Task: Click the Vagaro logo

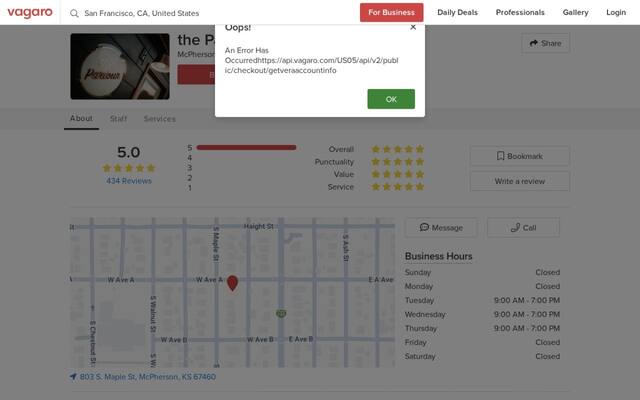Action: 30,13
